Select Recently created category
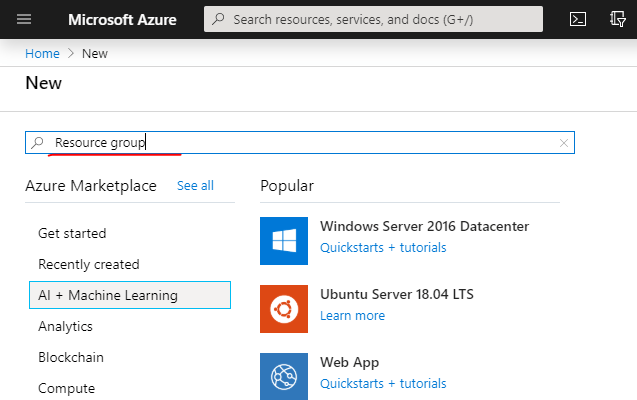This screenshot has width=637, height=400. pyautogui.click(x=89, y=264)
